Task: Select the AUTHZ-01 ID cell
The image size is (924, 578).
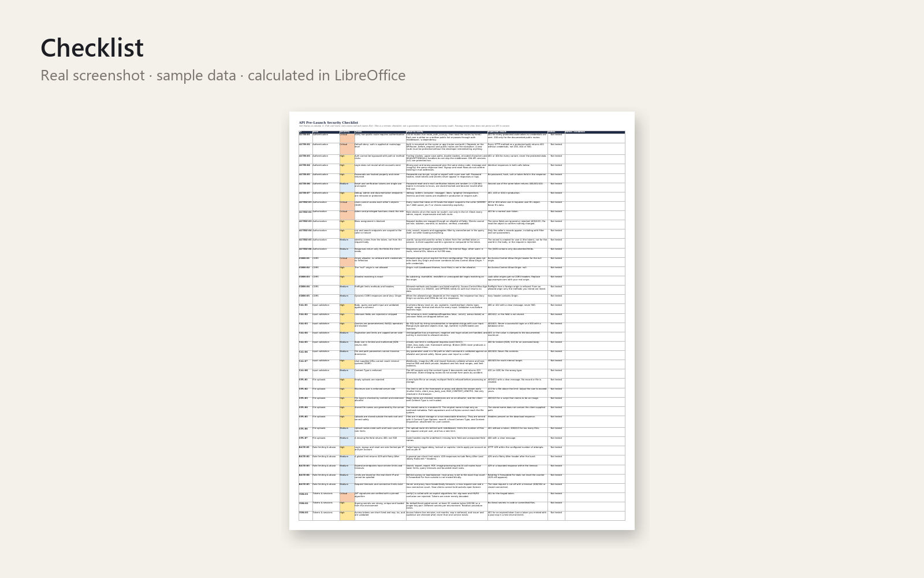Action: [305, 206]
